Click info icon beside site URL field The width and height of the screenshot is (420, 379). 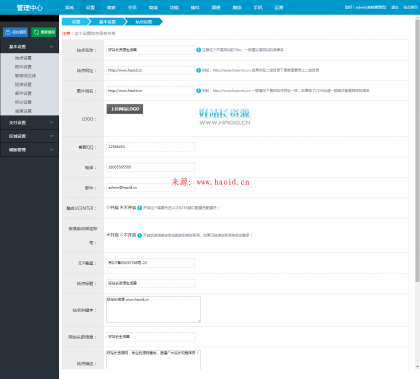pos(199,70)
